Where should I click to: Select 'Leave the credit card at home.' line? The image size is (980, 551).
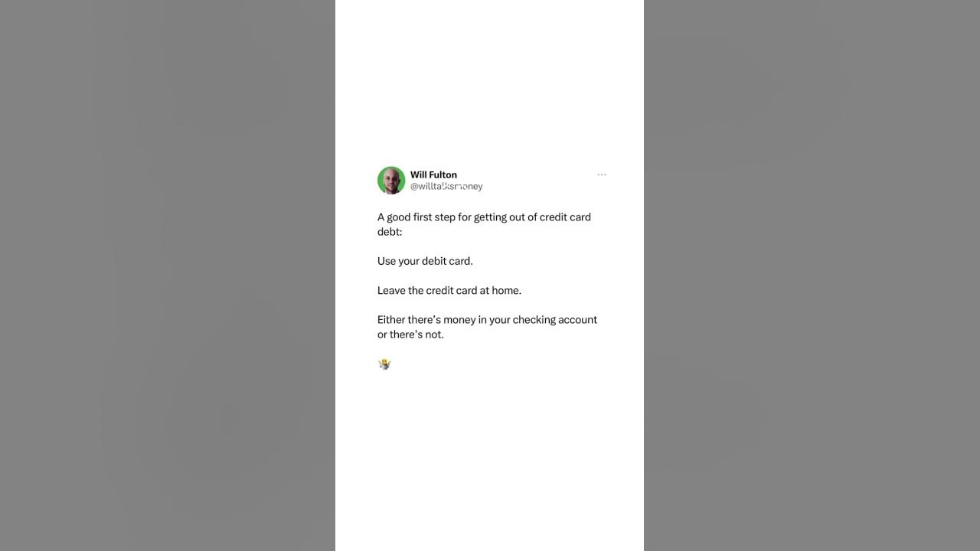449,291
